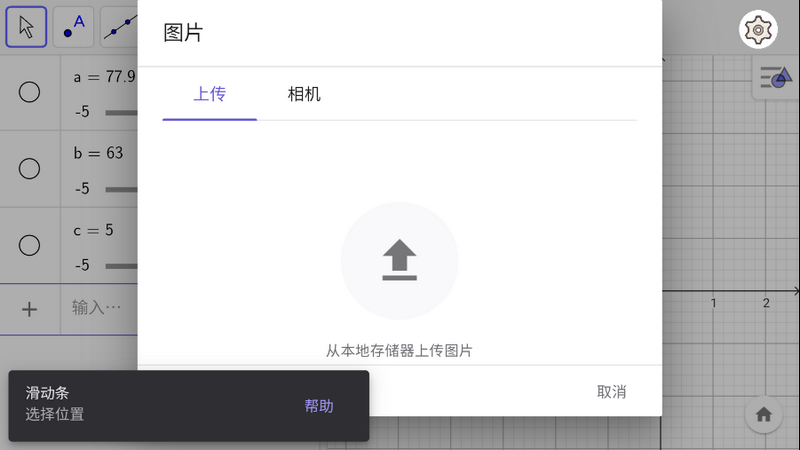The image size is (800, 450).
Task: Select the Line tool
Action: point(119,27)
